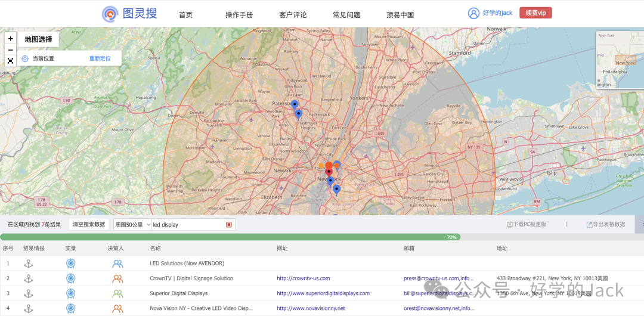
Task: Click address 433 Broadway #221 cell
Action: (x=552, y=278)
